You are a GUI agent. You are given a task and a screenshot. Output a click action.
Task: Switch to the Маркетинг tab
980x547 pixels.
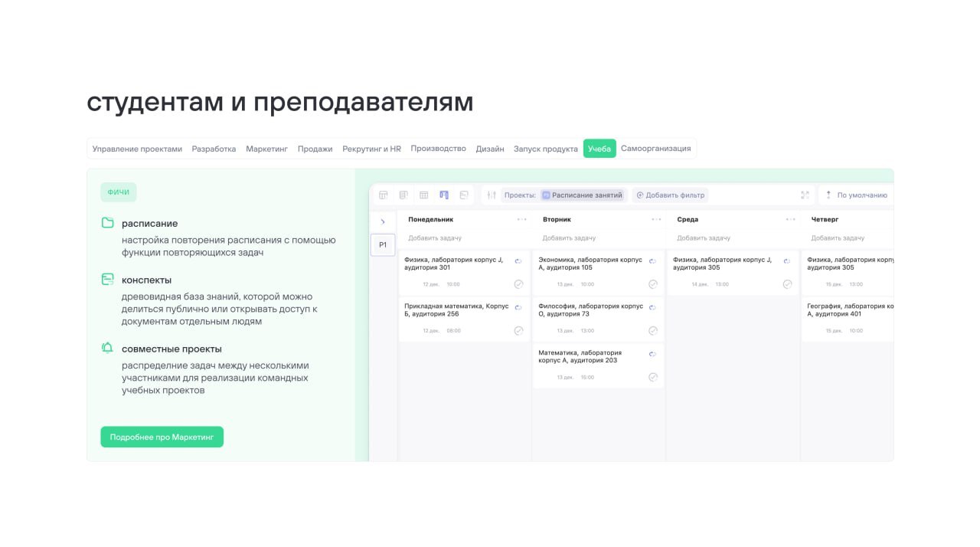pos(266,149)
